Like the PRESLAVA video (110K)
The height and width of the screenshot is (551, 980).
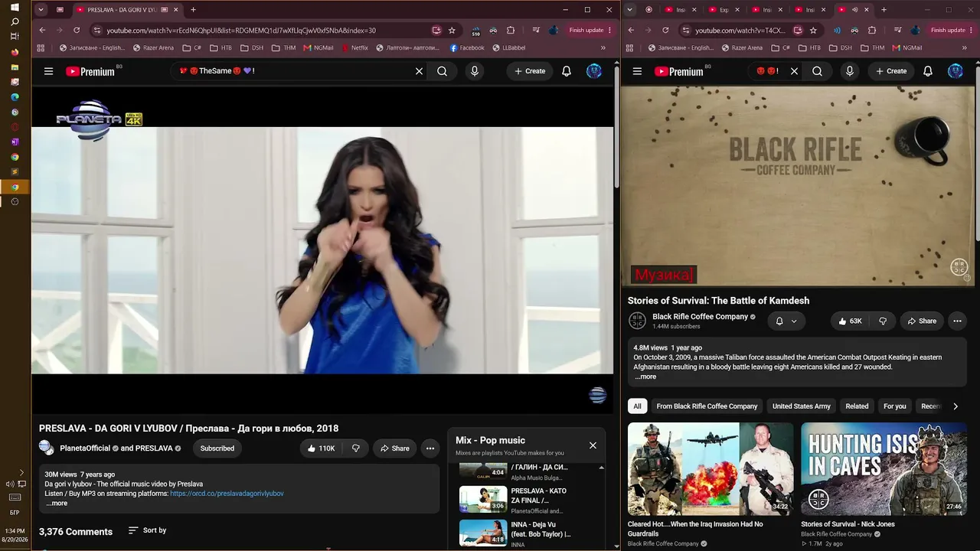click(321, 448)
